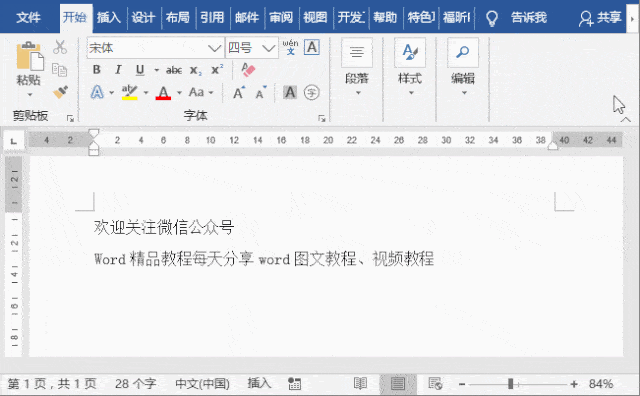Expand the Paste options arrow
Image resolution: width=640 pixels, height=396 pixels.
pyautogui.click(x=30, y=95)
